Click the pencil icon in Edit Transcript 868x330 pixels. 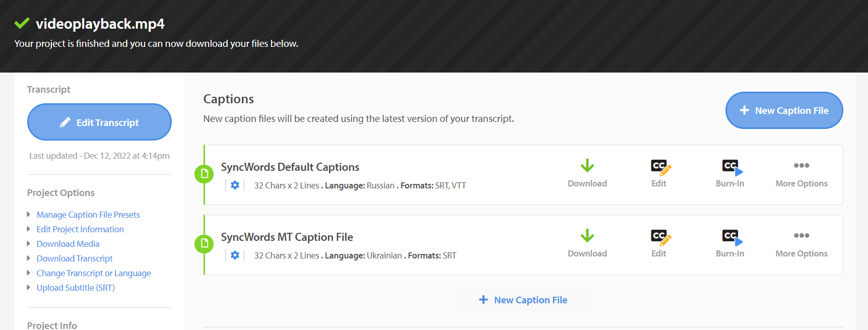pos(65,122)
